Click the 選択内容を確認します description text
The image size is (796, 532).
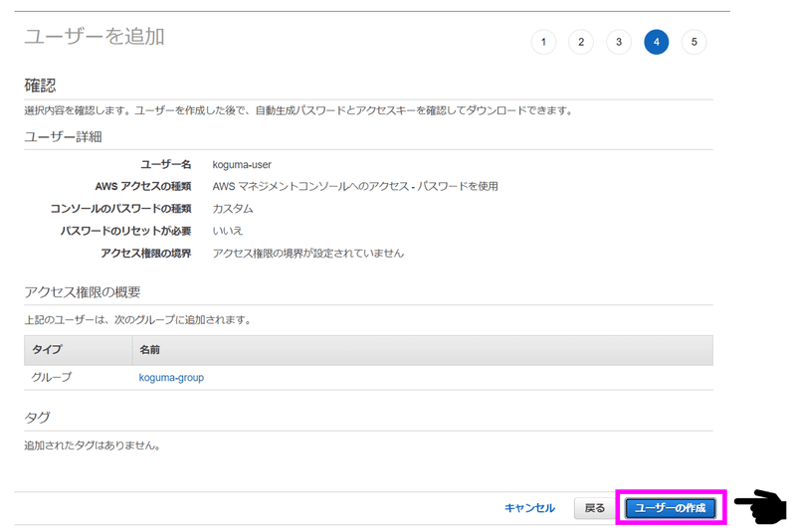point(298,110)
